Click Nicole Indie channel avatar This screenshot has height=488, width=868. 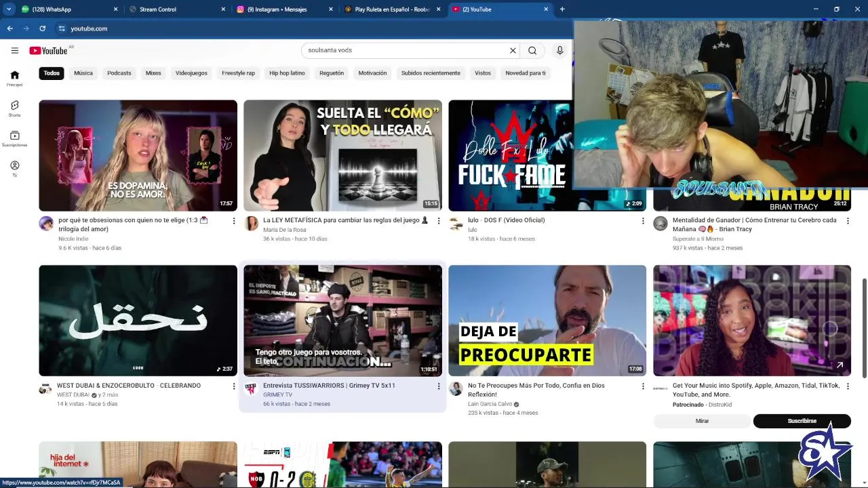46,224
